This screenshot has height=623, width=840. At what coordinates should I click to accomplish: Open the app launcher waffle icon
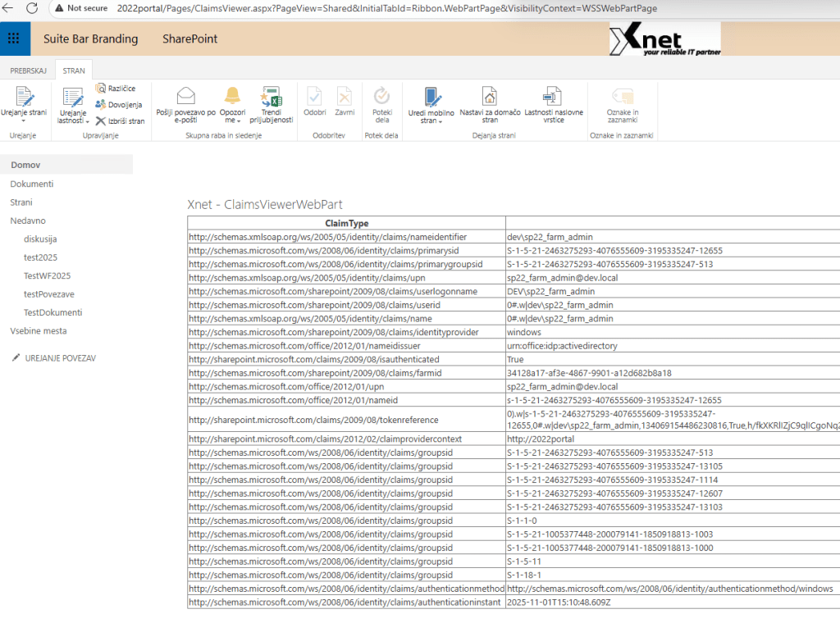pyautogui.click(x=14, y=39)
